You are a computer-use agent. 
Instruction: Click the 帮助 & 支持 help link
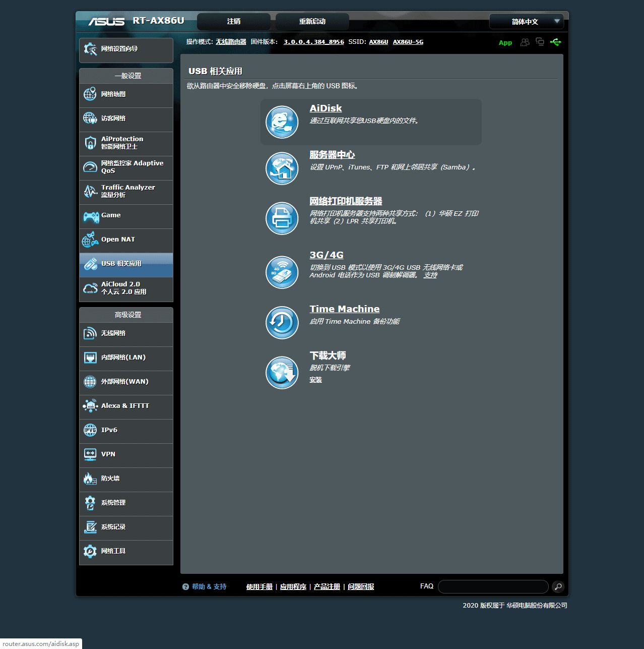[x=209, y=587]
